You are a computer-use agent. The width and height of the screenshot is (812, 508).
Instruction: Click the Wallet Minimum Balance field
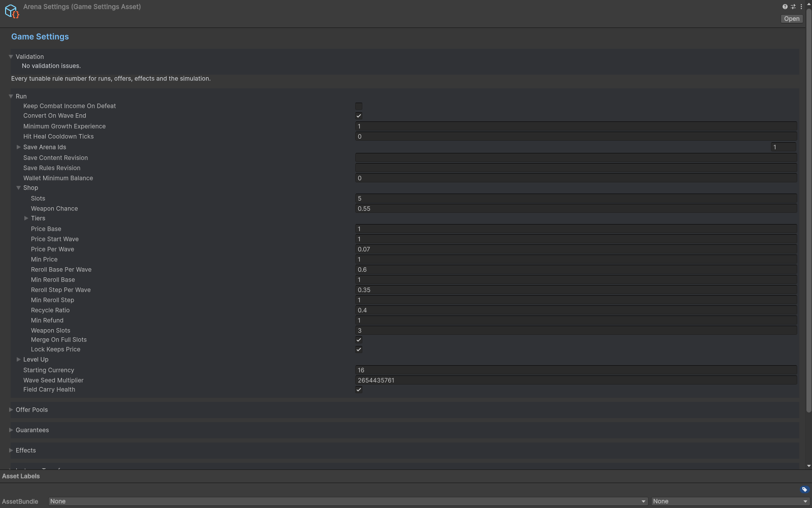coord(576,178)
